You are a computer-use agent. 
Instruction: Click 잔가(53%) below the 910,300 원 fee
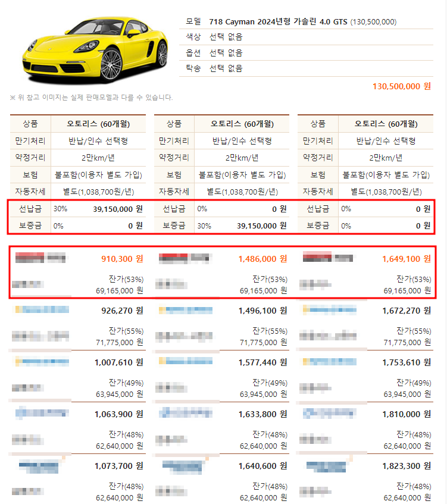coord(126,279)
